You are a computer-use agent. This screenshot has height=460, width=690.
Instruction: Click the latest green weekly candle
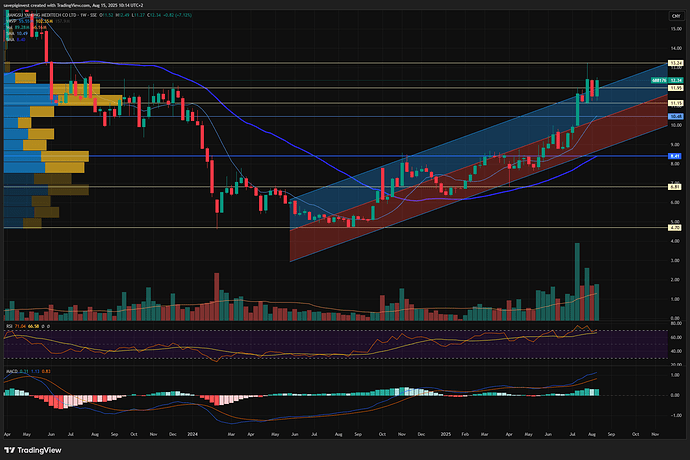[597, 88]
